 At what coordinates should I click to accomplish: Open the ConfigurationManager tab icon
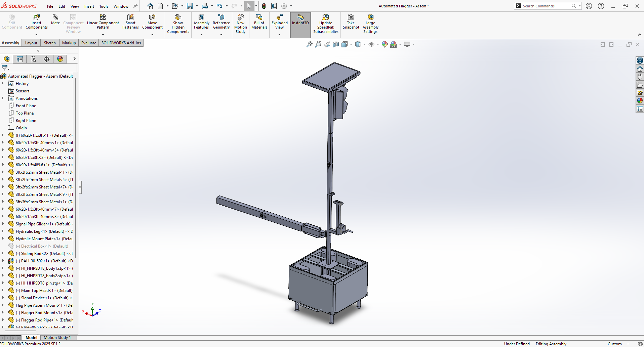33,59
